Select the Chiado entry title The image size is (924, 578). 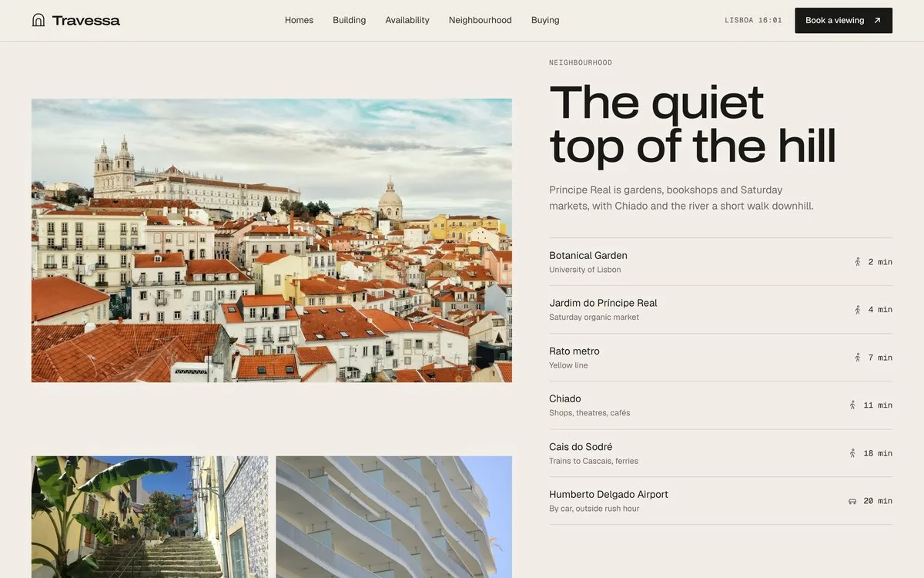click(x=565, y=399)
